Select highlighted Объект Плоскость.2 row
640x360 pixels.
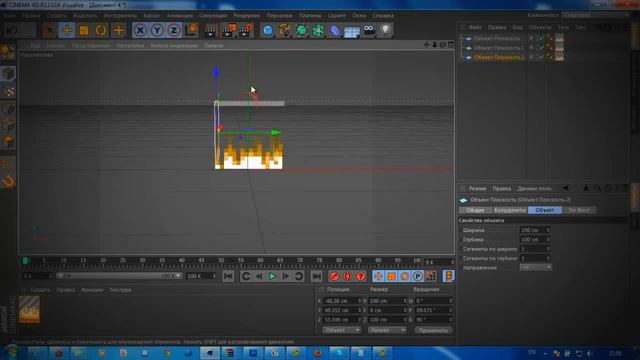click(499, 57)
